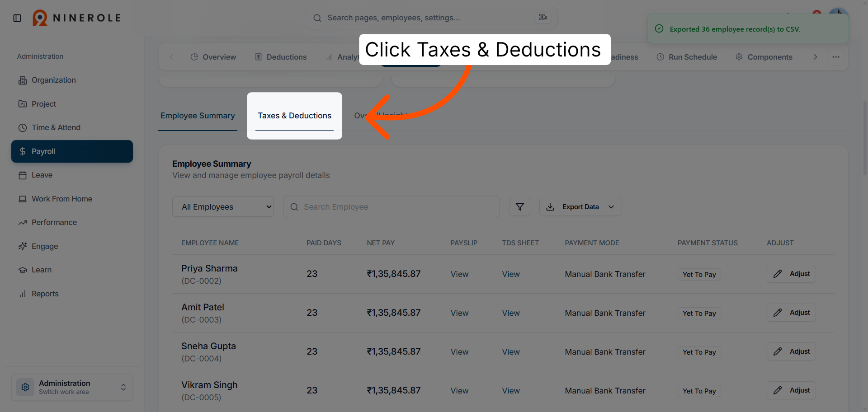This screenshot has width=868, height=412.
Task: Open the Components tab
Action: (764, 57)
